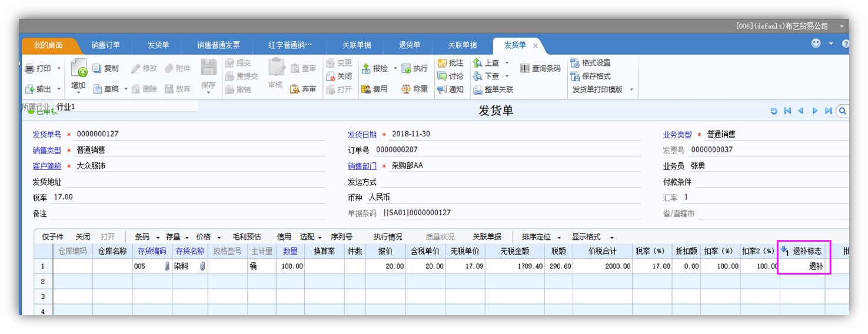Viewport: 868px width, 334px height.
Task: Open the dropdown arrow beside 下查
Action: 507,76
